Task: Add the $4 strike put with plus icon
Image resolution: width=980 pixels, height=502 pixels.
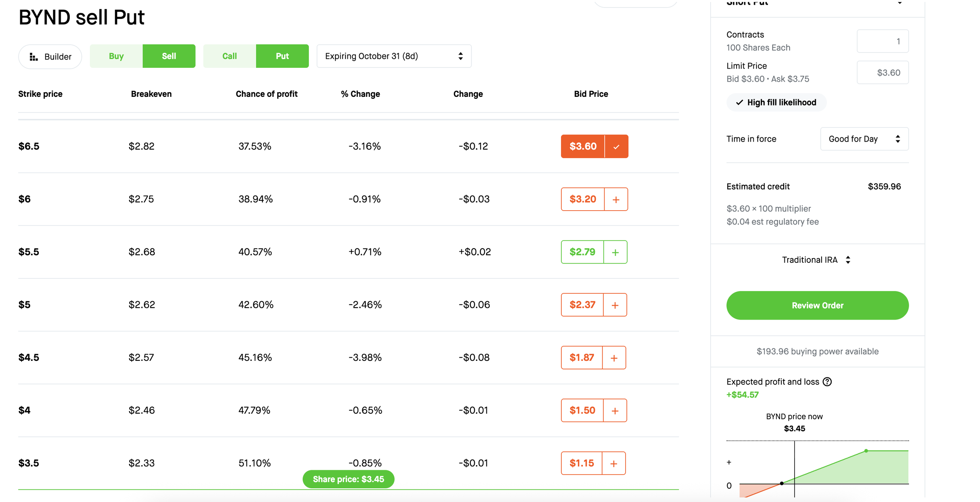Action: pos(615,410)
